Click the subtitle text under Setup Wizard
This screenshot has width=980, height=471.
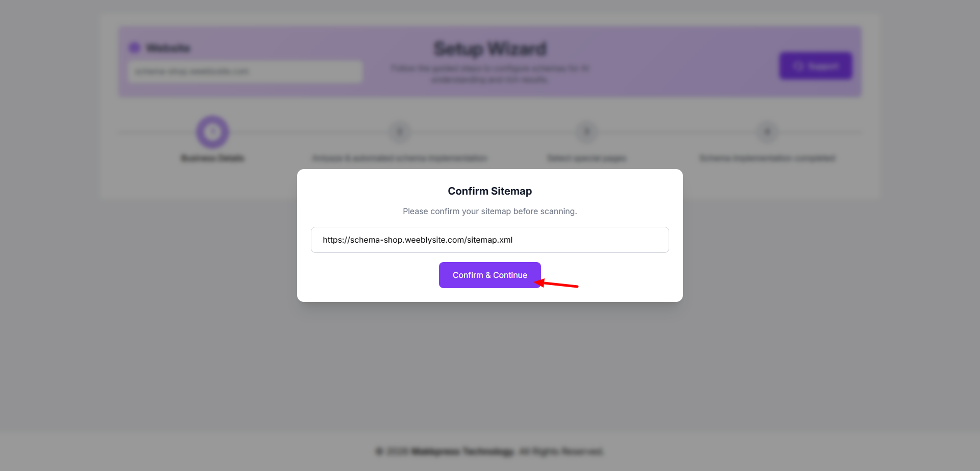pyautogui.click(x=489, y=74)
